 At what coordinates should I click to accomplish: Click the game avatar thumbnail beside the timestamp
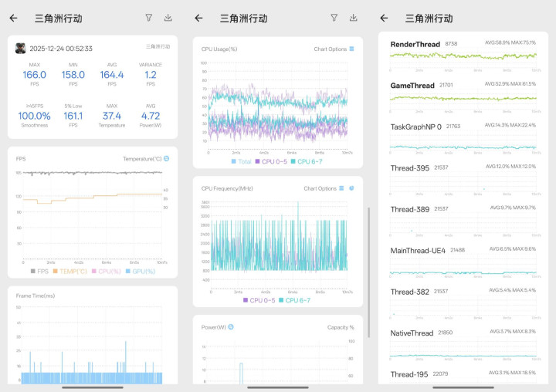20,48
